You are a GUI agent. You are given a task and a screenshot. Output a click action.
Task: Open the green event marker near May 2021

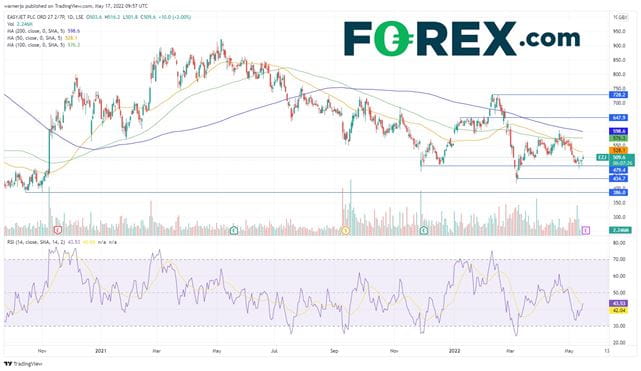coord(233,230)
